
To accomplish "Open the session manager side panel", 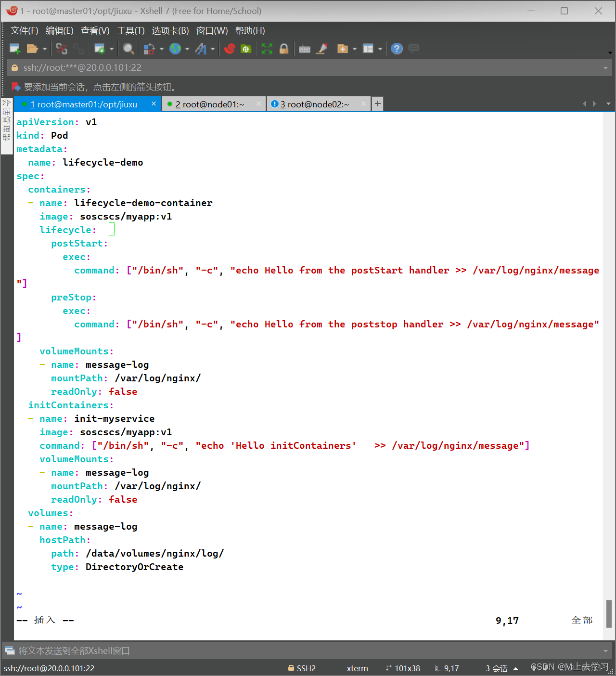I will pos(7,126).
